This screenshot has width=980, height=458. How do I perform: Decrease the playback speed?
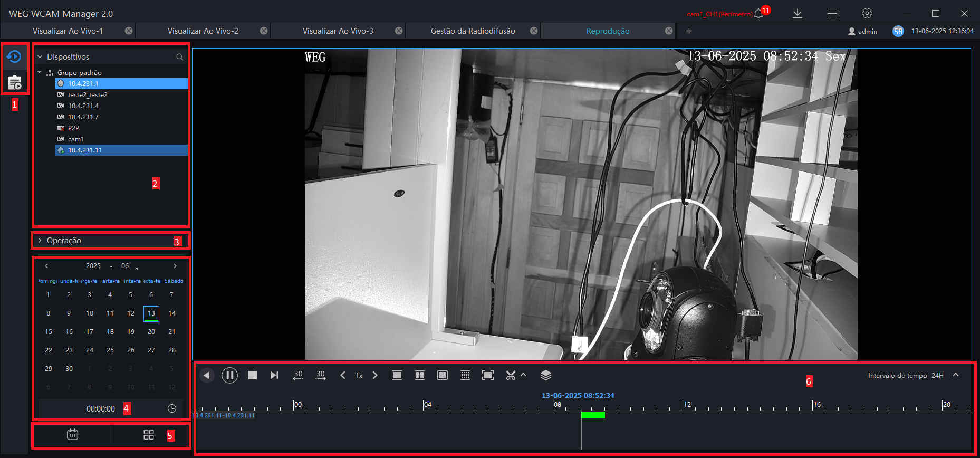(x=343, y=375)
